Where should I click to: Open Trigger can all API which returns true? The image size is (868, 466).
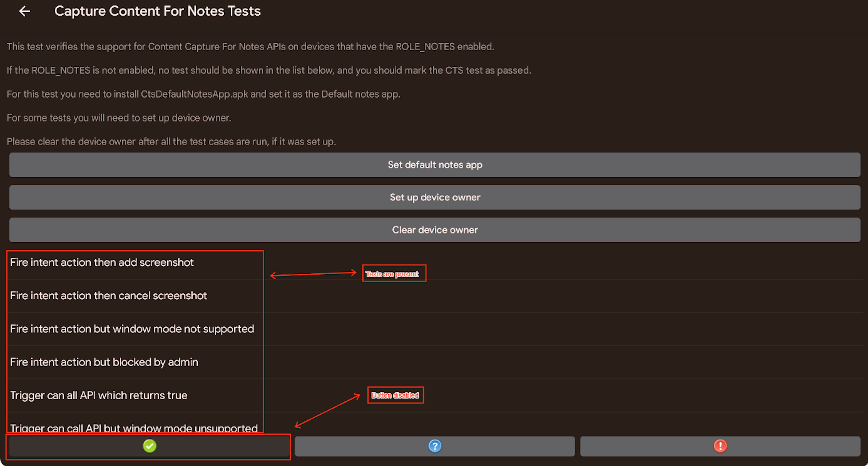tap(99, 395)
